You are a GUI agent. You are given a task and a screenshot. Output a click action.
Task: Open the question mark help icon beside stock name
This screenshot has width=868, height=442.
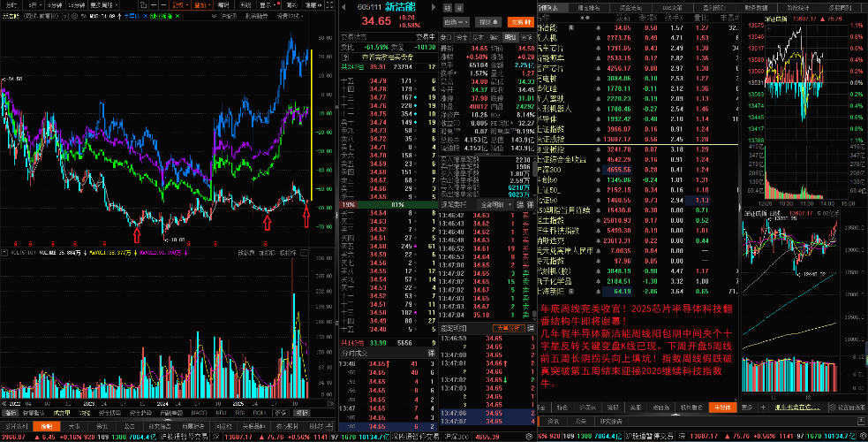65,16
